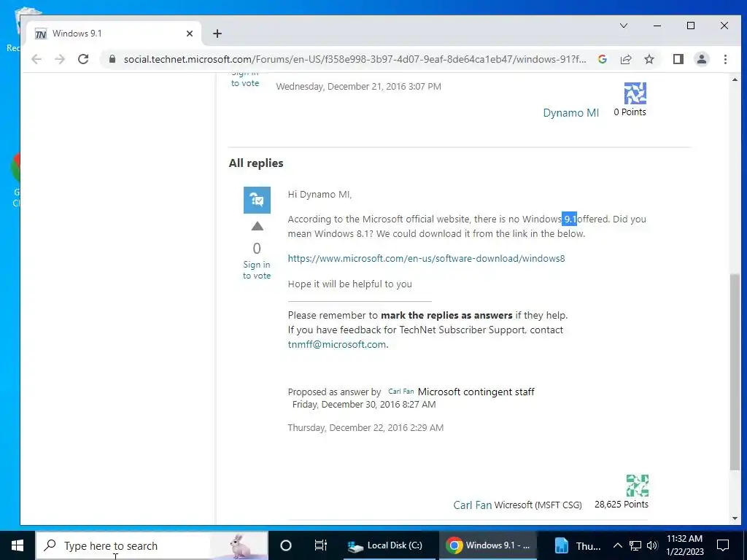The width and height of the screenshot is (747, 560).
Task: Share this page using the share icon
Action: (625, 59)
